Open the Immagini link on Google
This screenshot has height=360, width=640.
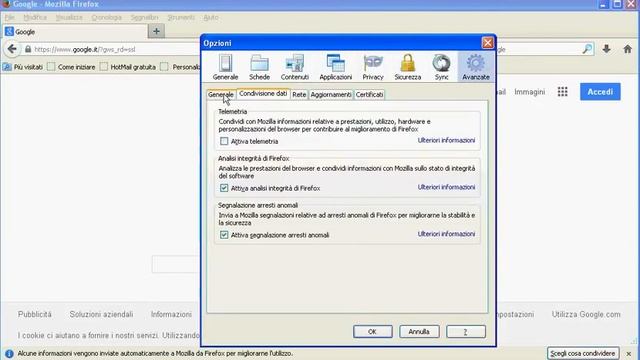529,92
